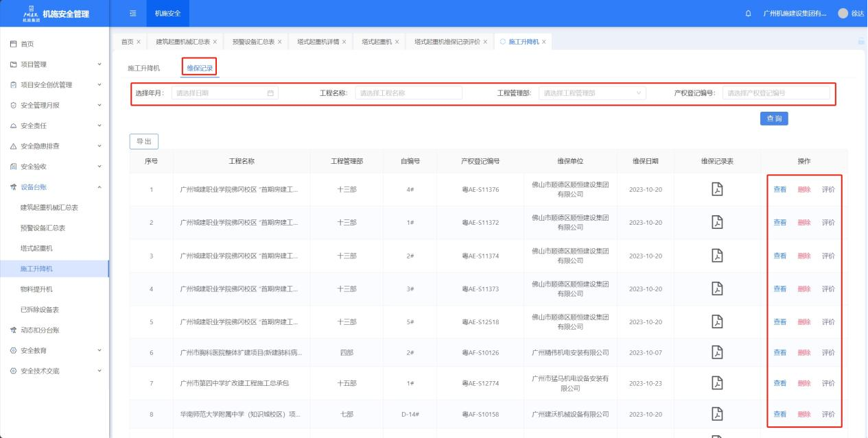Collapse sidebar using the hamburger menu icon
This screenshot has width=868, height=438.
[133, 14]
